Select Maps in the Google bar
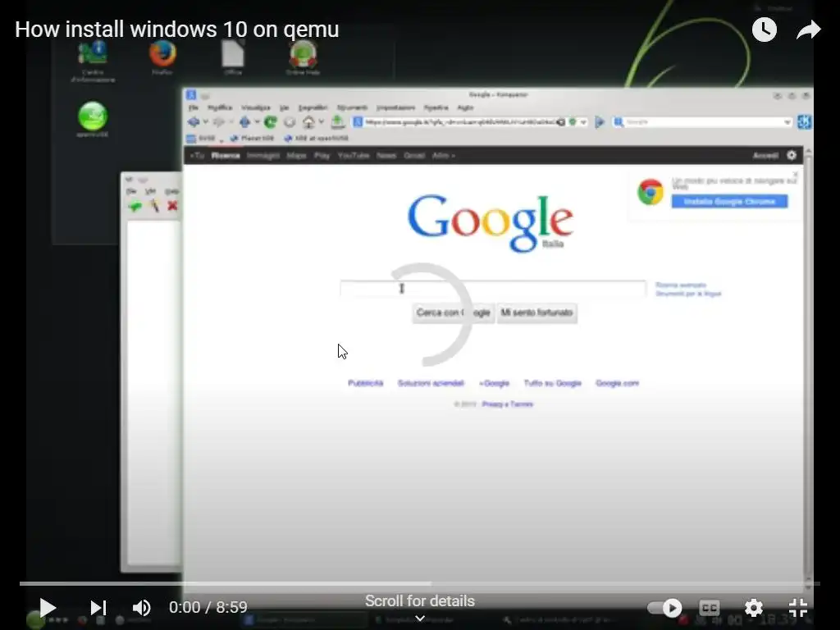This screenshot has height=630, width=840. click(x=296, y=155)
